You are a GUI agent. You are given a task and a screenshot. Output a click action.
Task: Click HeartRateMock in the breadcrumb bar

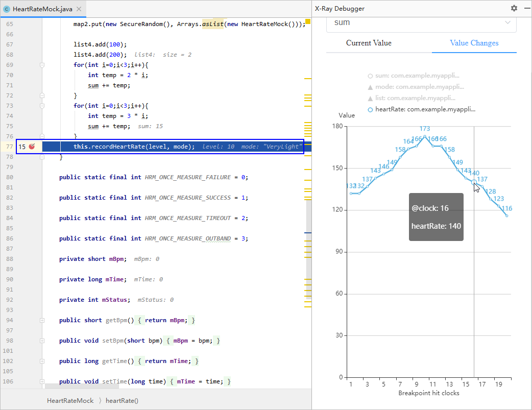70,400
